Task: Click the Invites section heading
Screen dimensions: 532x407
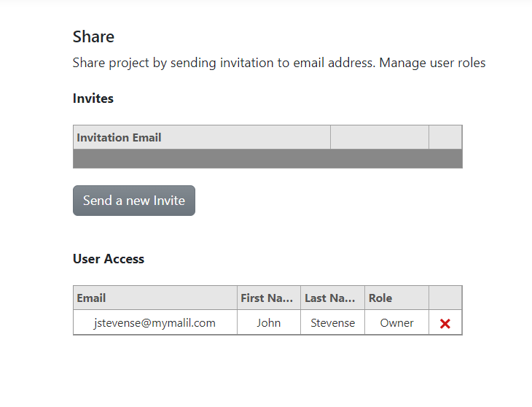Action: click(93, 98)
